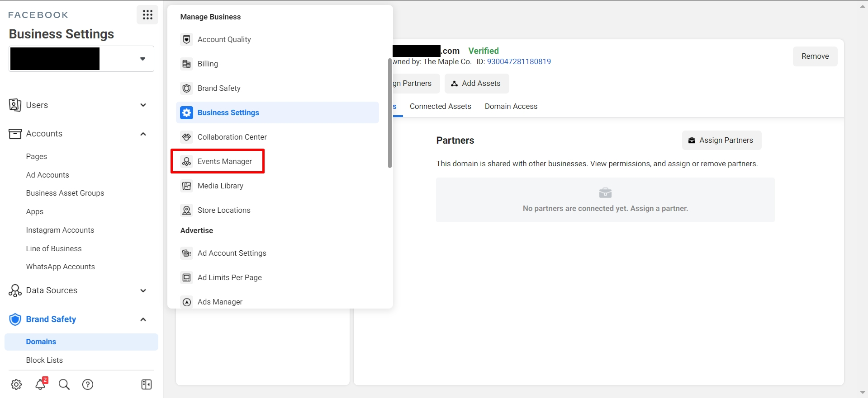Collapse the Brand Safety section chevron
Image resolution: width=868 pixels, height=398 pixels.
pos(143,319)
